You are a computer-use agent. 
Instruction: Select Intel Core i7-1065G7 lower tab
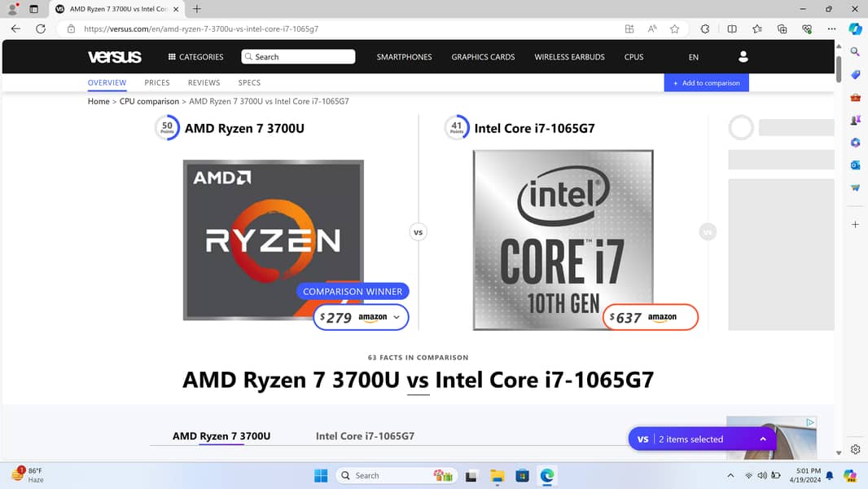(365, 436)
